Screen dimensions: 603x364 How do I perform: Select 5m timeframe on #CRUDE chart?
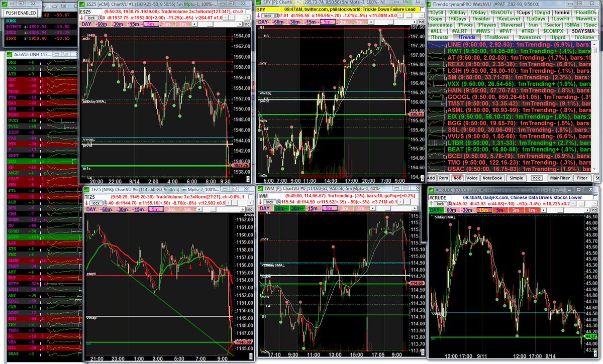500,210
